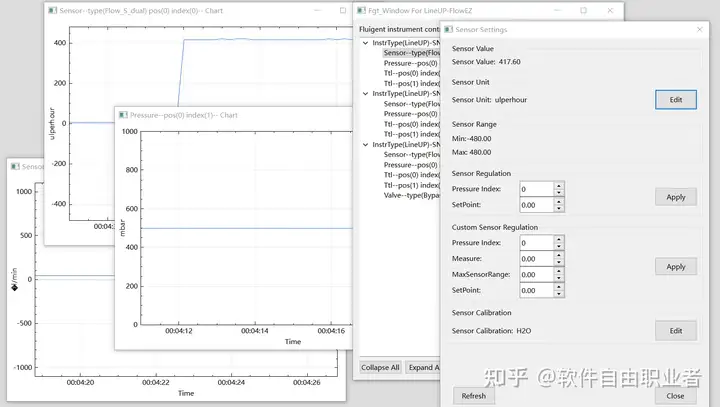Increase MaxSensorRange with up arrow

coord(559,271)
